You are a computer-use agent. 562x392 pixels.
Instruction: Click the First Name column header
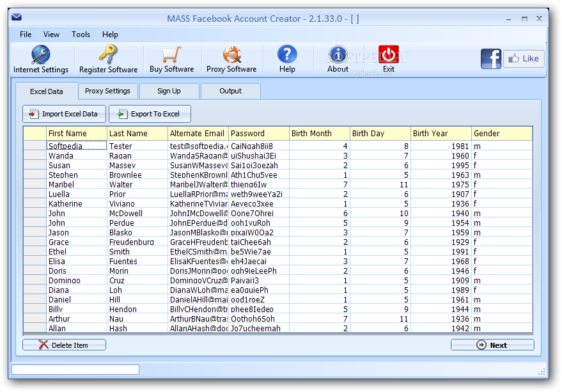coord(76,134)
